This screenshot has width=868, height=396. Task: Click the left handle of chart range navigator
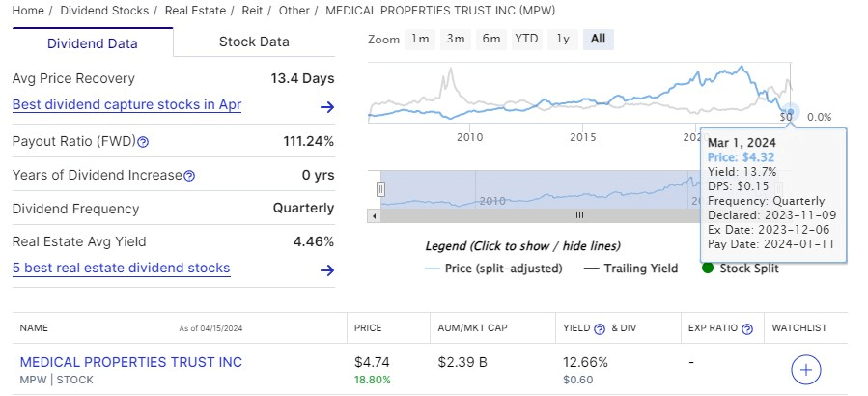[x=380, y=189]
